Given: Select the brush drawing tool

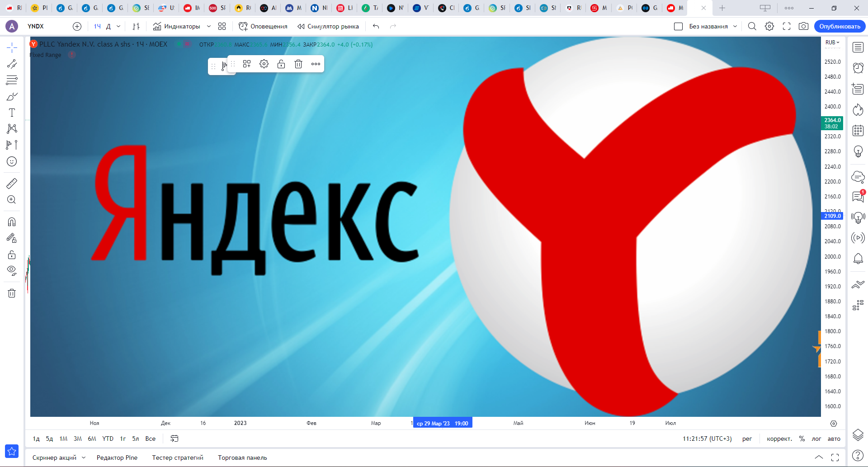Looking at the screenshot, I should point(12,96).
